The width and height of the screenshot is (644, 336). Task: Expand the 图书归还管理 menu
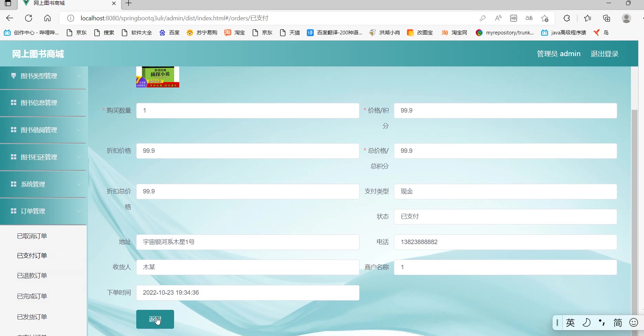(43, 157)
